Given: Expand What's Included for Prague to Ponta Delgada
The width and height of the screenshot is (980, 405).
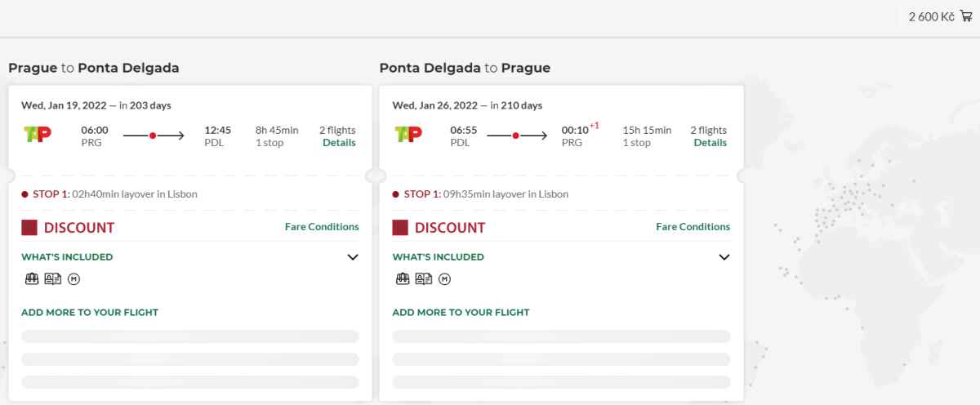Looking at the screenshot, I should point(353,257).
